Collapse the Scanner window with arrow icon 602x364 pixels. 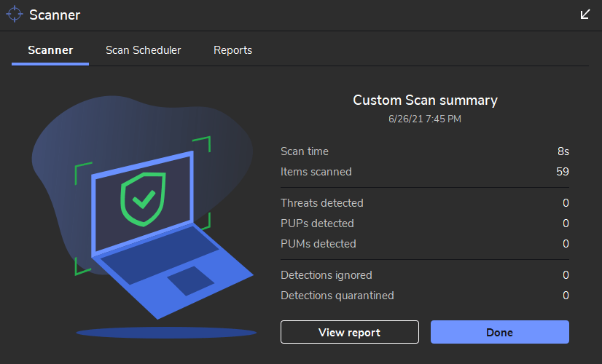coord(585,15)
